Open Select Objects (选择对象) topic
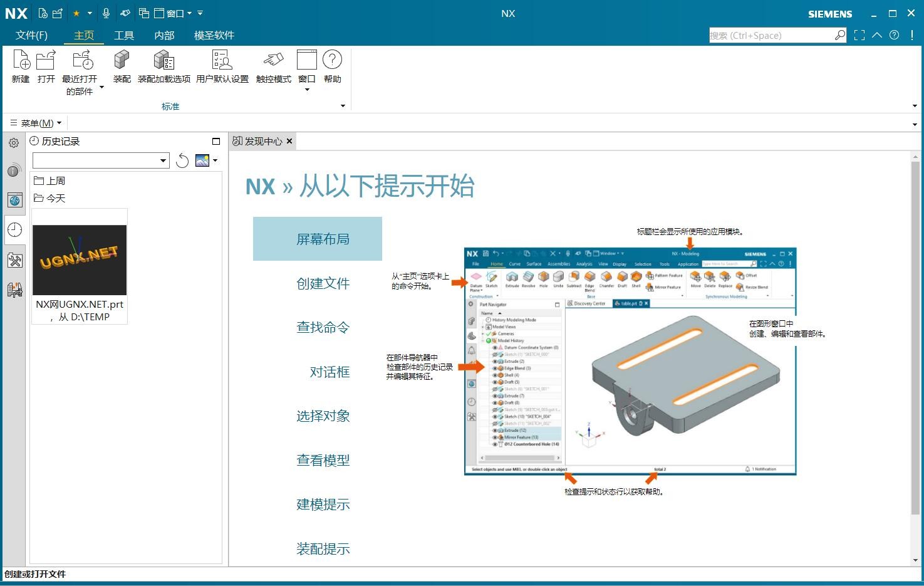The image size is (924, 586). tap(323, 416)
